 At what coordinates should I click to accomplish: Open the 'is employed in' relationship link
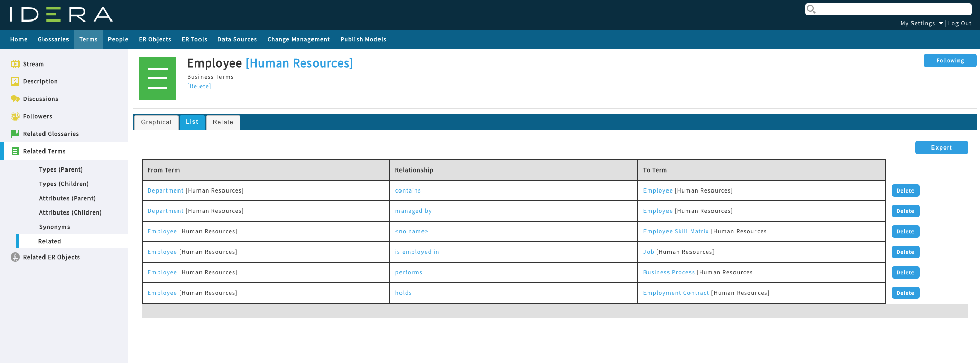(417, 252)
